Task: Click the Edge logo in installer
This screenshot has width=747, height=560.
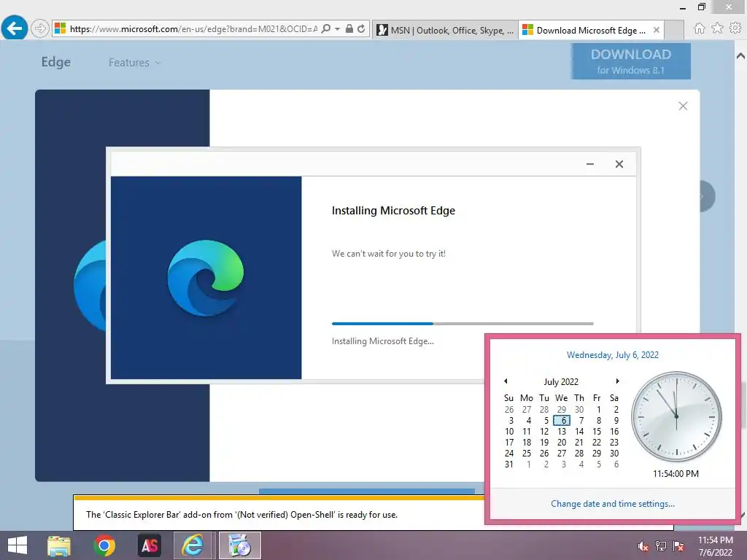Action: tap(205, 278)
